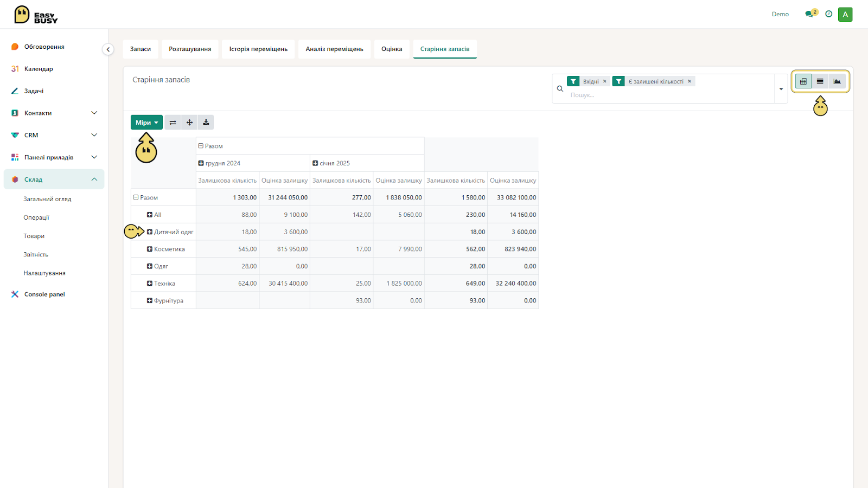Viewport: 868px width, 488px height.
Task: Click the expand all arrows icon
Action: (189, 123)
